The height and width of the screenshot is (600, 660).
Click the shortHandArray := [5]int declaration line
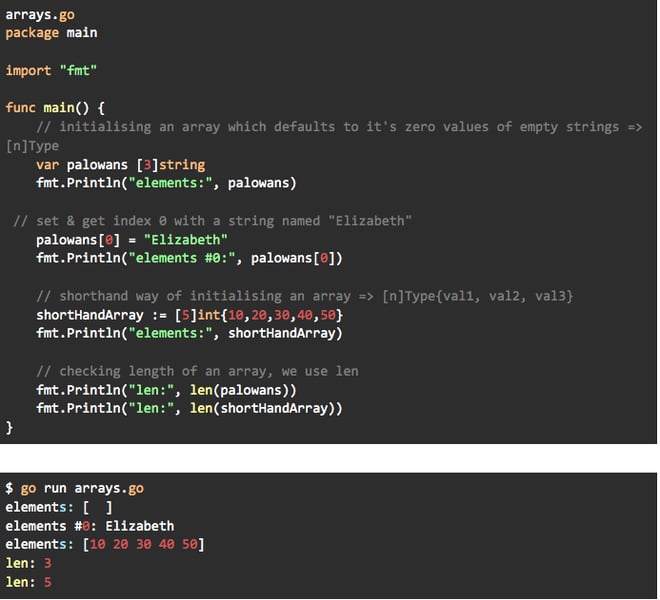[190, 315]
